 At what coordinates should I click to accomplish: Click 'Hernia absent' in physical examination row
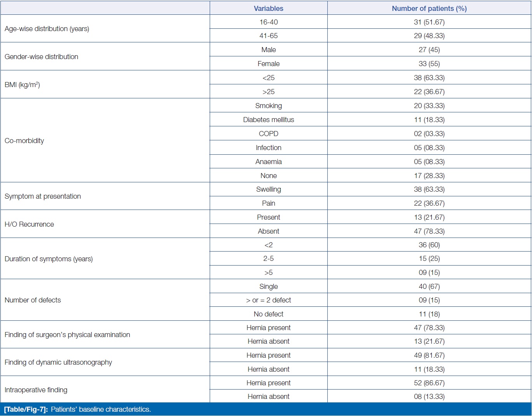(x=268, y=341)
